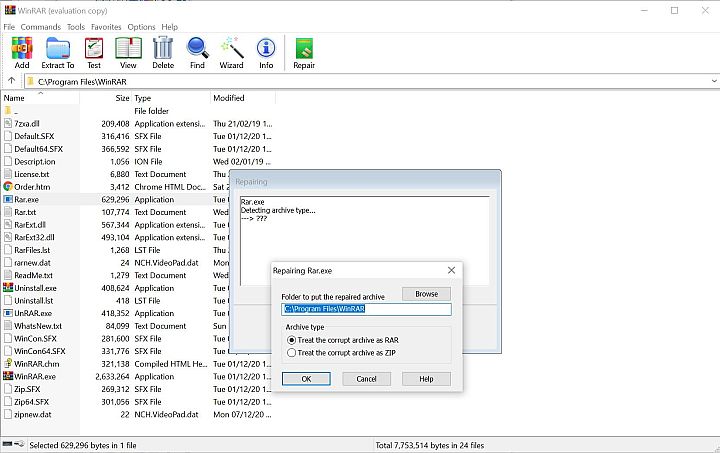Select the RarExt.dll file icon
This screenshot has width=720, height=453.
click(8, 224)
